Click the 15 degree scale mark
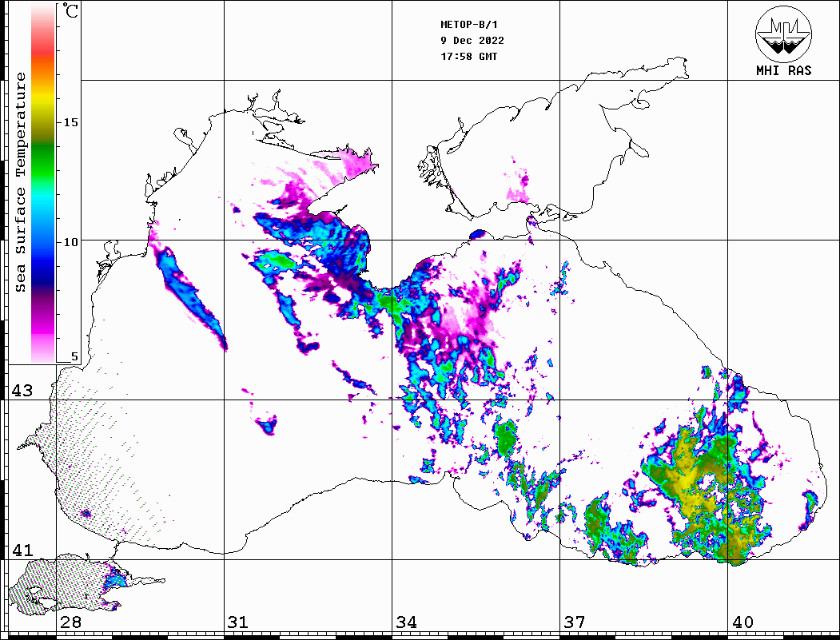Image resolution: width=840 pixels, height=640 pixels. point(71,122)
